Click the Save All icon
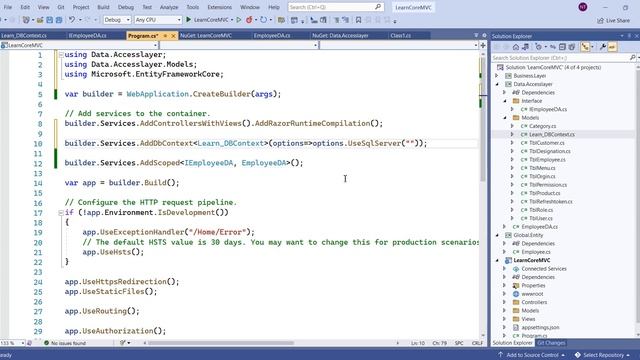Screen dimensions: 640x360 click(x=59, y=20)
